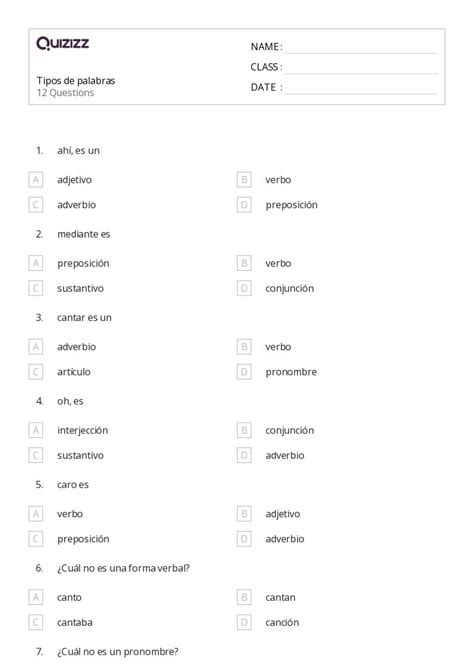Check box B adjetivo for caro
Screen dimensions: 474x670
coord(244,514)
